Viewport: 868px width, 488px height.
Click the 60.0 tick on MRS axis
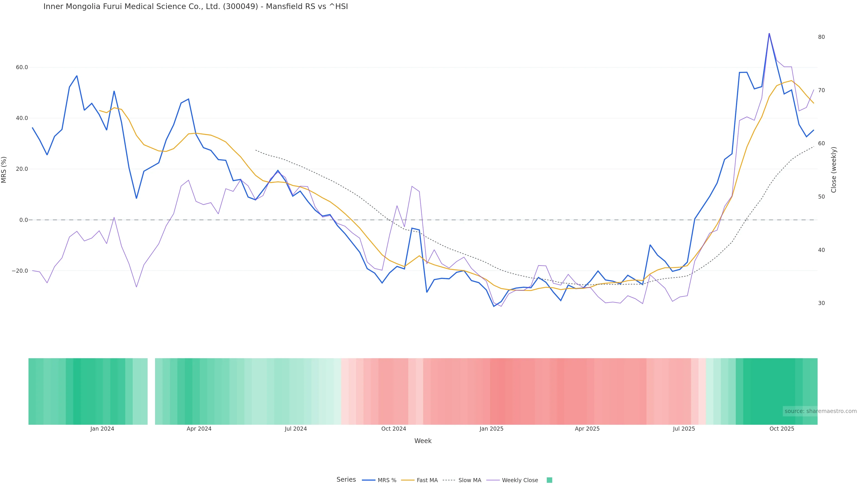(x=22, y=67)
